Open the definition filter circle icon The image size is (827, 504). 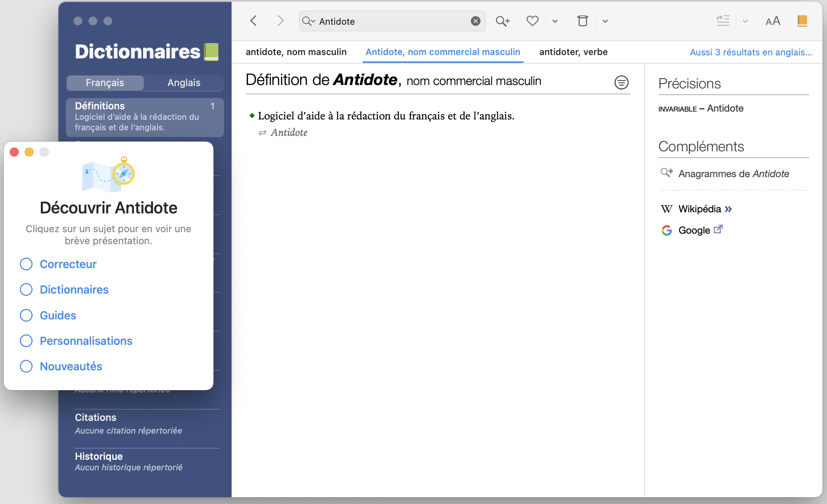click(621, 82)
